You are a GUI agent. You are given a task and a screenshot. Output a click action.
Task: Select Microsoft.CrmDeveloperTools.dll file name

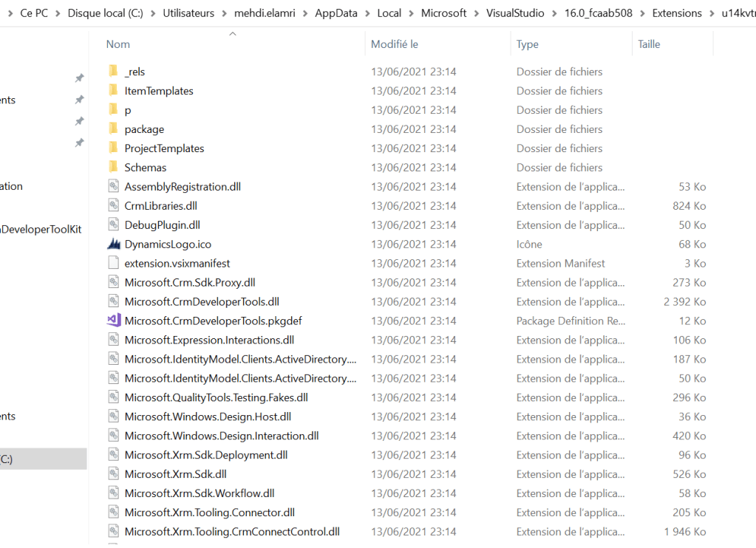click(202, 301)
